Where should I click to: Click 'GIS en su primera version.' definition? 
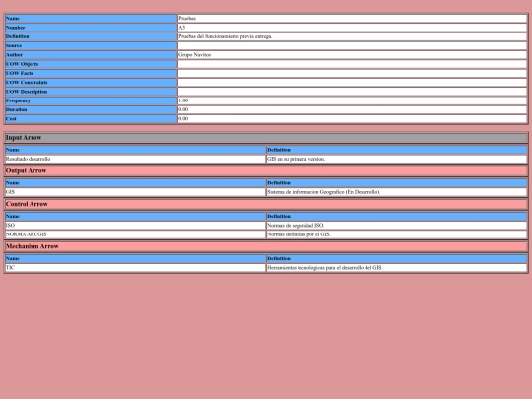[x=296, y=159]
